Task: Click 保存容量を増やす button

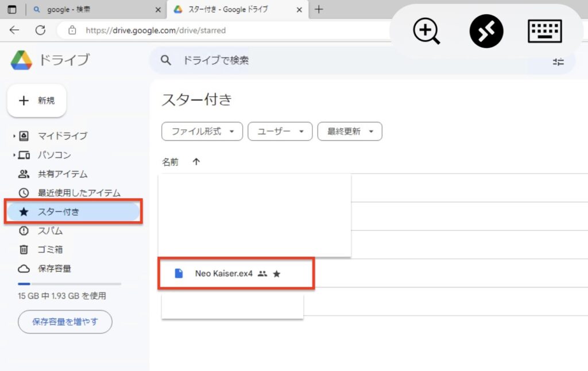Action: pos(65,322)
